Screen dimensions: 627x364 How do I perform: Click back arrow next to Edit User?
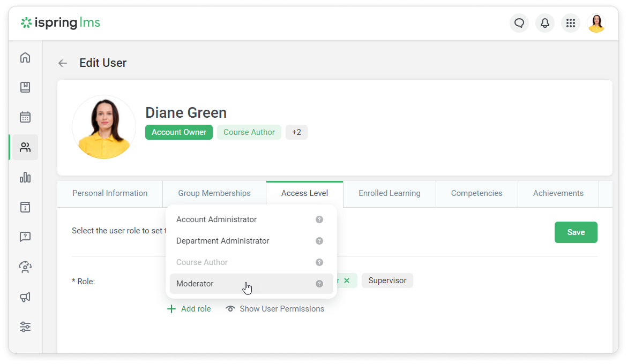(x=63, y=63)
